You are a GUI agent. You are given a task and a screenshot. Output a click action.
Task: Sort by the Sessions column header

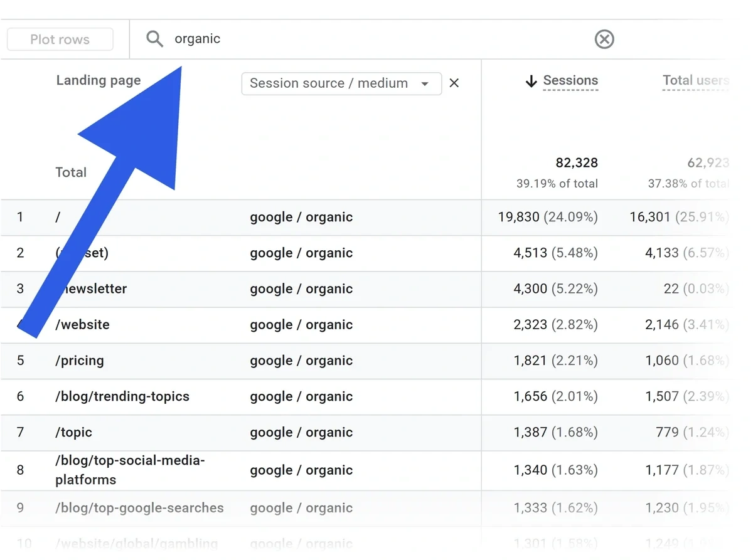tap(570, 80)
